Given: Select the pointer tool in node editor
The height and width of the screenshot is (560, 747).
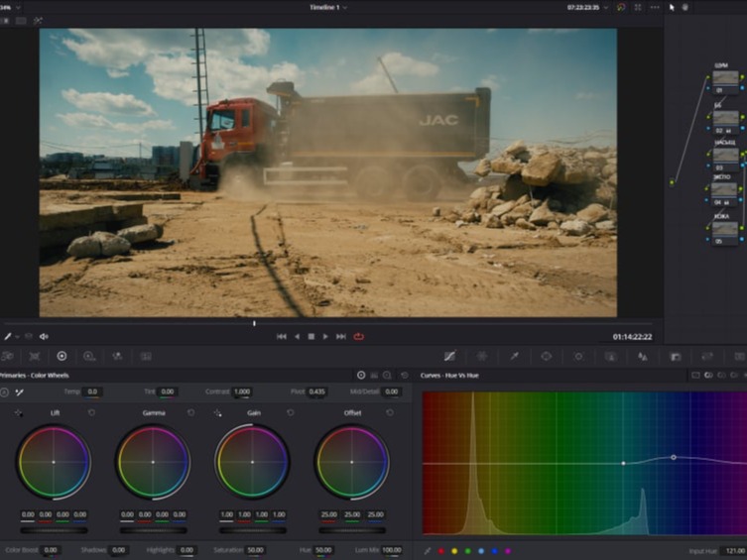Looking at the screenshot, I should coord(672,7).
